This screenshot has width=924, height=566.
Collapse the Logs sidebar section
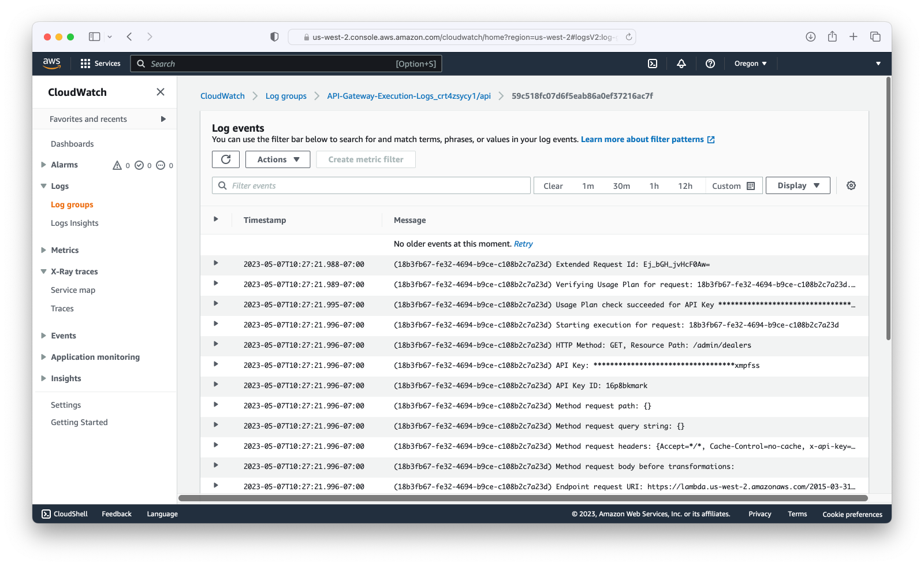coord(43,186)
